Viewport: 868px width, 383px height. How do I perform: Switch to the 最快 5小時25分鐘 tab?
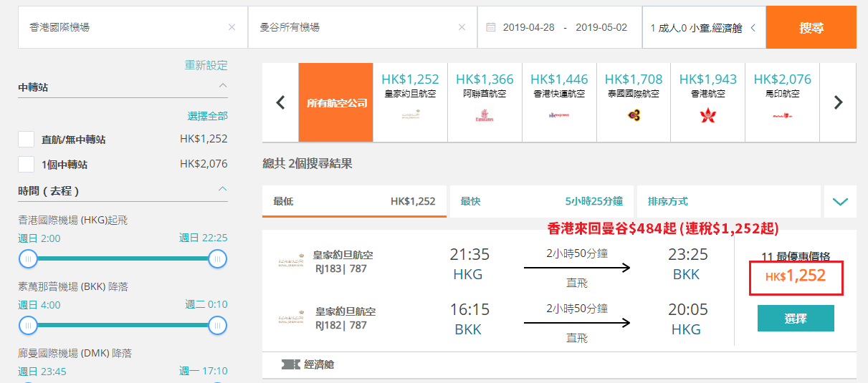click(541, 201)
